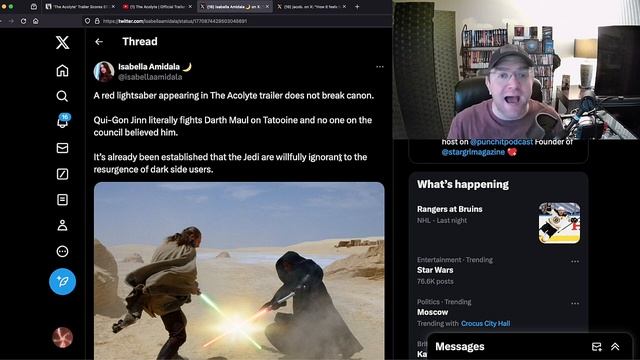Click the X logo in the sidebar
Image resolution: width=640 pixels, height=360 pixels.
[62, 42]
